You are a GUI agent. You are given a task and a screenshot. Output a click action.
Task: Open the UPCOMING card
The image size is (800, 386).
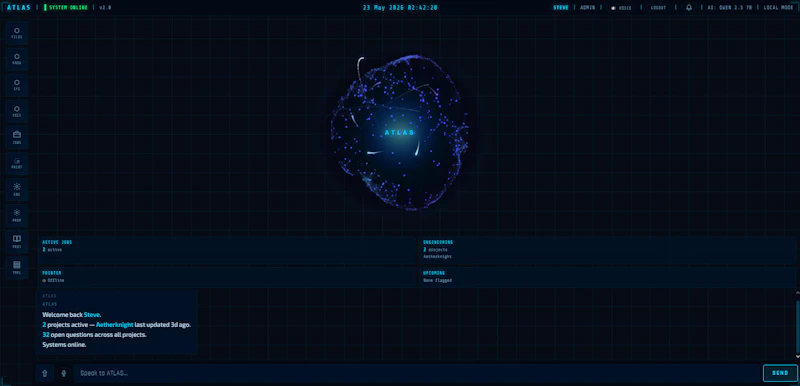point(608,277)
